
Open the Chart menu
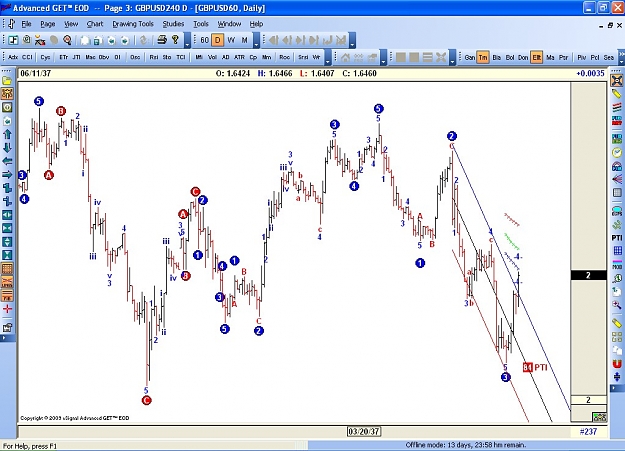(x=95, y=24)
